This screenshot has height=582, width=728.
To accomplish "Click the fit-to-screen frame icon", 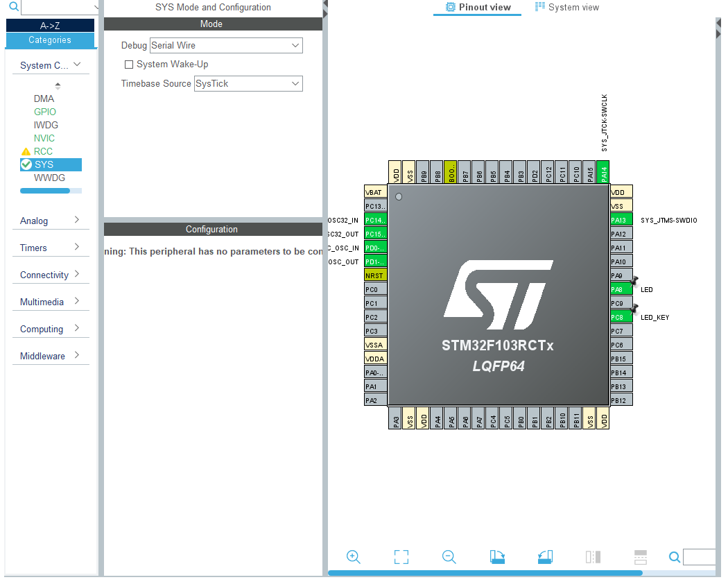I will point(401,556).
